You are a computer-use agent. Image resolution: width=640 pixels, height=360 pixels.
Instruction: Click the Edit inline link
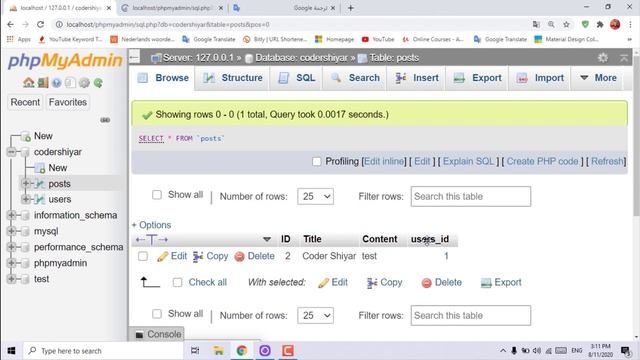coord(384,162)
